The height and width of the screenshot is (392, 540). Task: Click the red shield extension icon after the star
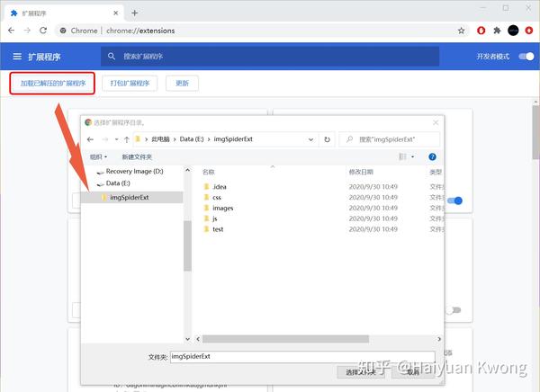[x=481, y=31]
